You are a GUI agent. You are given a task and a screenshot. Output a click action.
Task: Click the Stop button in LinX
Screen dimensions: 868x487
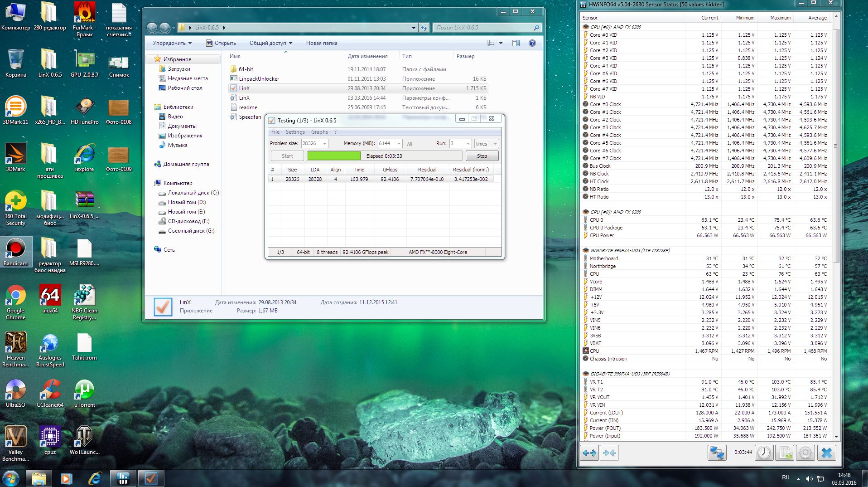coord(482,156)
